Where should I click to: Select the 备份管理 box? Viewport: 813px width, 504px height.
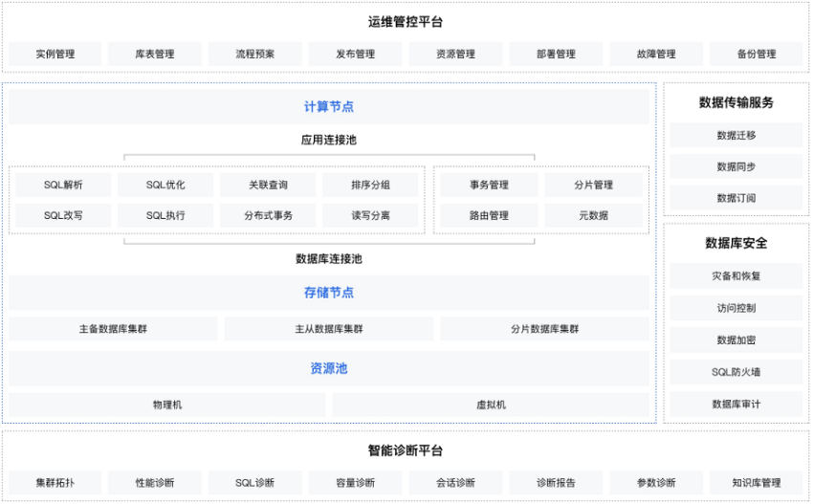click(x=757, y=54)
